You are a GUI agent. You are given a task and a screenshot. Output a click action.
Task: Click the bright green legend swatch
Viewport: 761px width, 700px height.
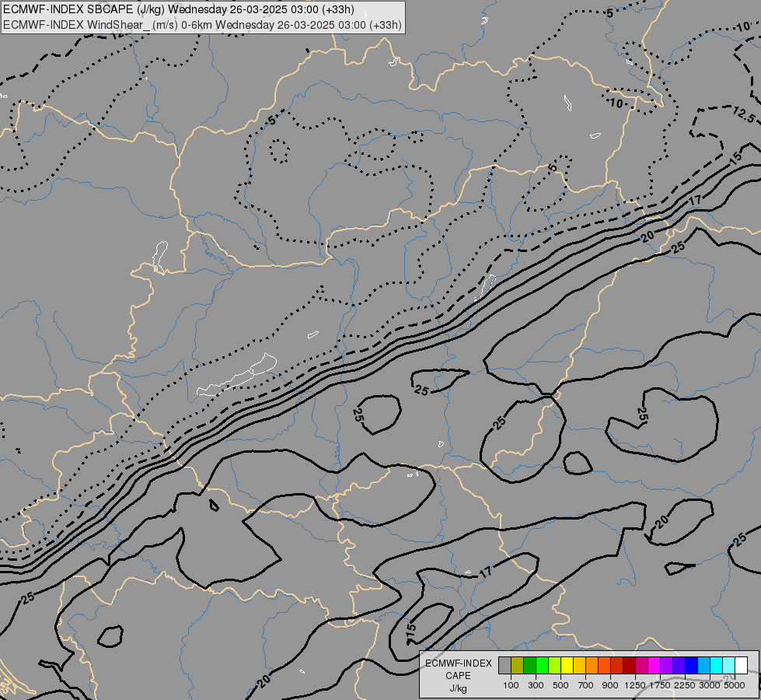click(542, 665)
